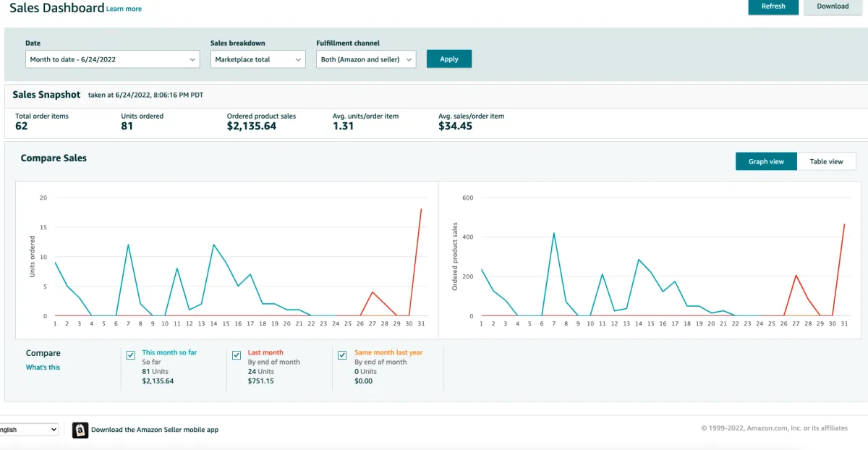Click the Same month last year $0.00 amount
Viewport: 868px width, 450px height.
coord(364,381)
